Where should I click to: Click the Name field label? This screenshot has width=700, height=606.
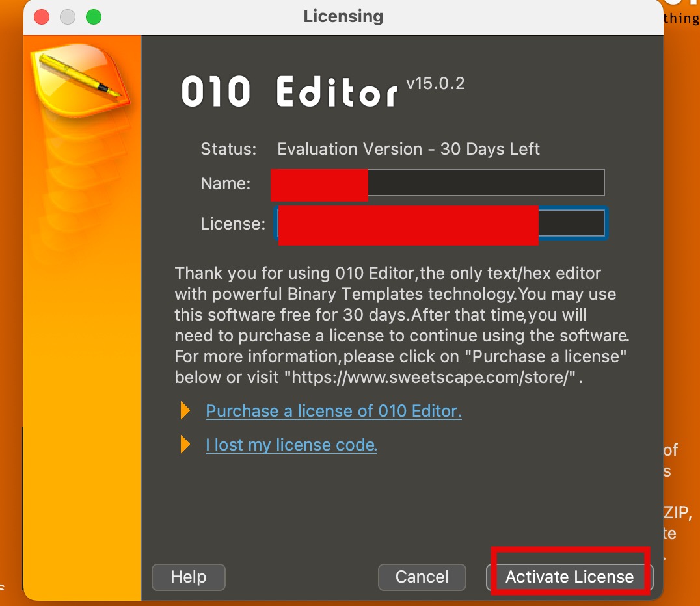[x=225, y=183]
